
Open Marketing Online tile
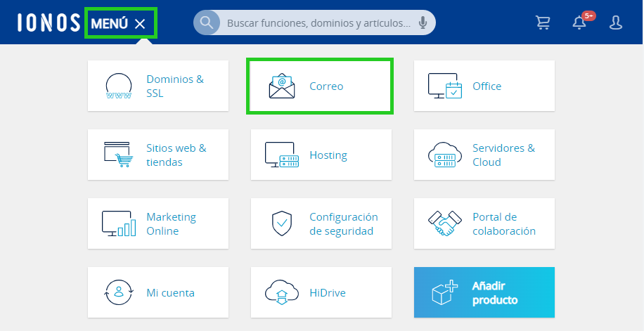(x=158, y=223)
